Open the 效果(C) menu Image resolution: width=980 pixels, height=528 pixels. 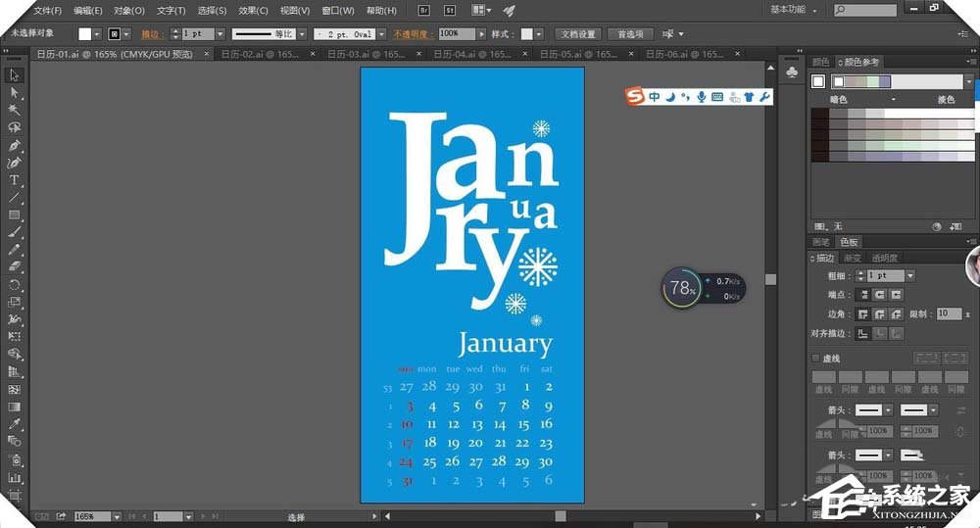(x=253, y=11)
